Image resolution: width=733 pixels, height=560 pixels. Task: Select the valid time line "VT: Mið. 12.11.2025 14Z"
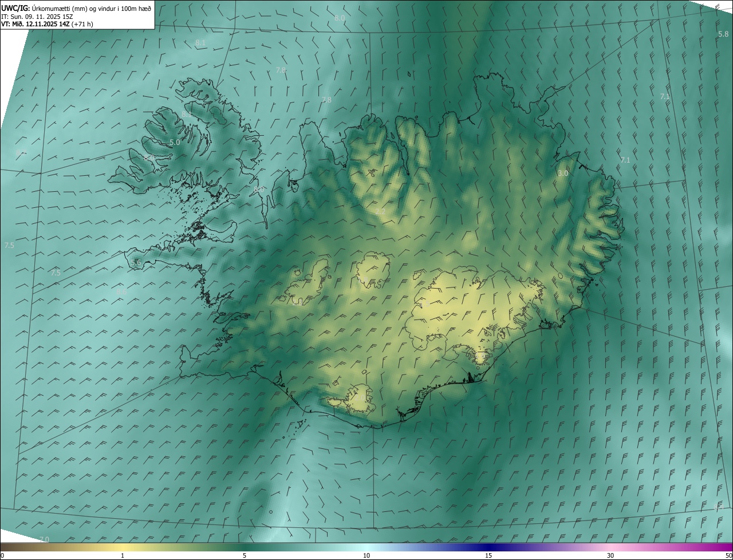[36, 24]
